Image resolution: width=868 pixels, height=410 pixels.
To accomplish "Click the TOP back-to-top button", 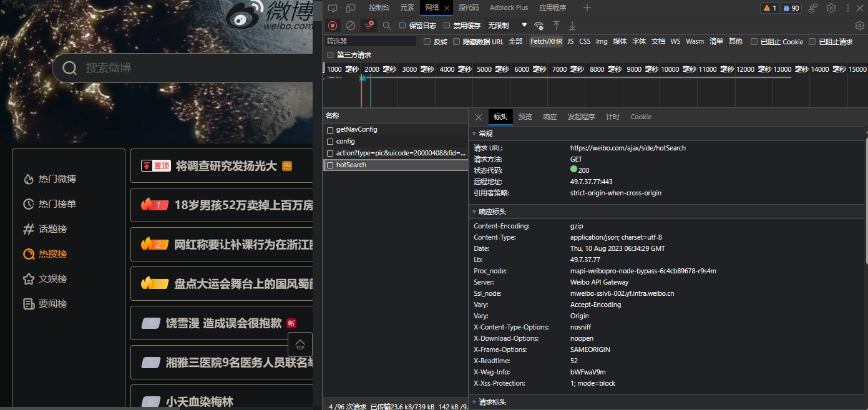I will [300, 344].
